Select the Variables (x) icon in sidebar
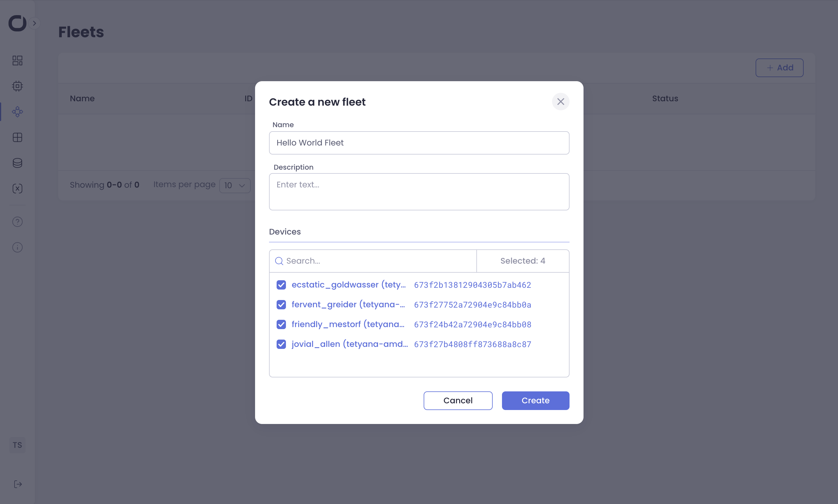838x504 pixels. point(17,188)
